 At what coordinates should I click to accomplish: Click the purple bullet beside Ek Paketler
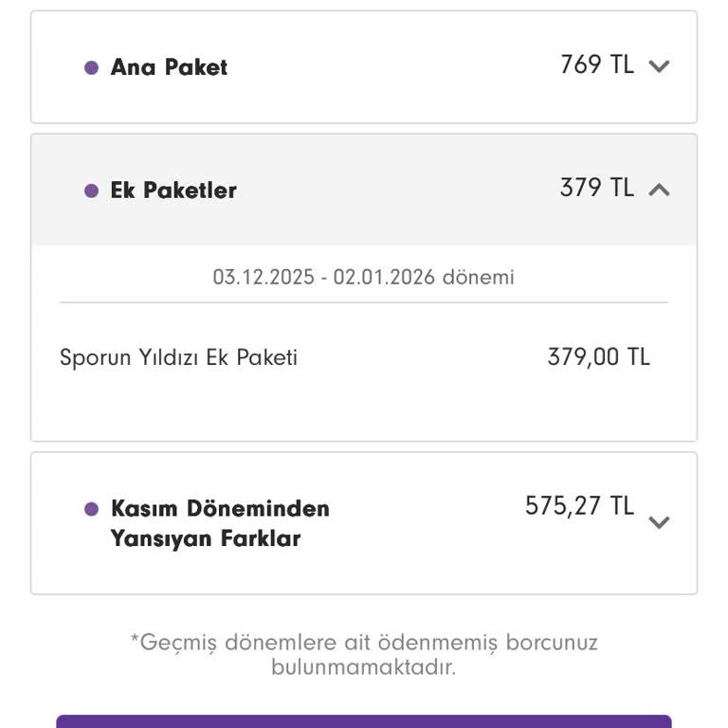[91, 191]
